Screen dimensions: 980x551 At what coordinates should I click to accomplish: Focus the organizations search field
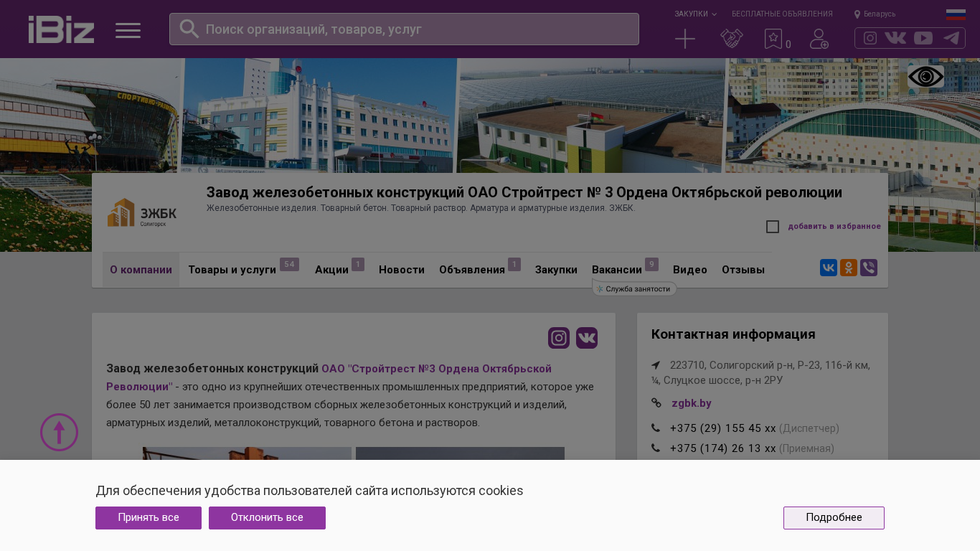click(404, 29)
